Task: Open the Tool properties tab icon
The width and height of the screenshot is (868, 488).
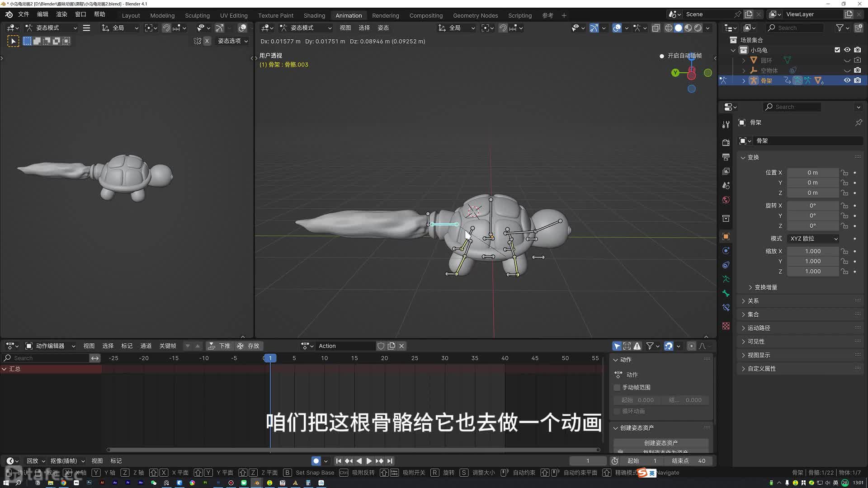Action: click(726, 125)
